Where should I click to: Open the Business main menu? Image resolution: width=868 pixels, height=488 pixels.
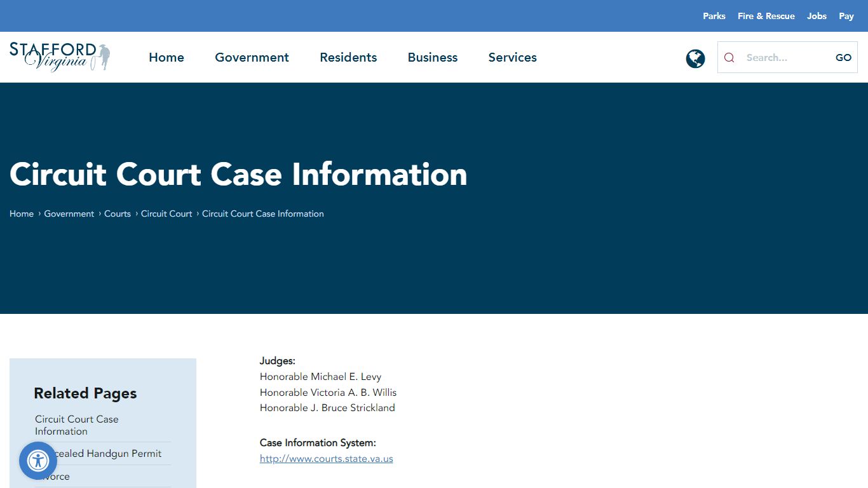pos(433,57)
